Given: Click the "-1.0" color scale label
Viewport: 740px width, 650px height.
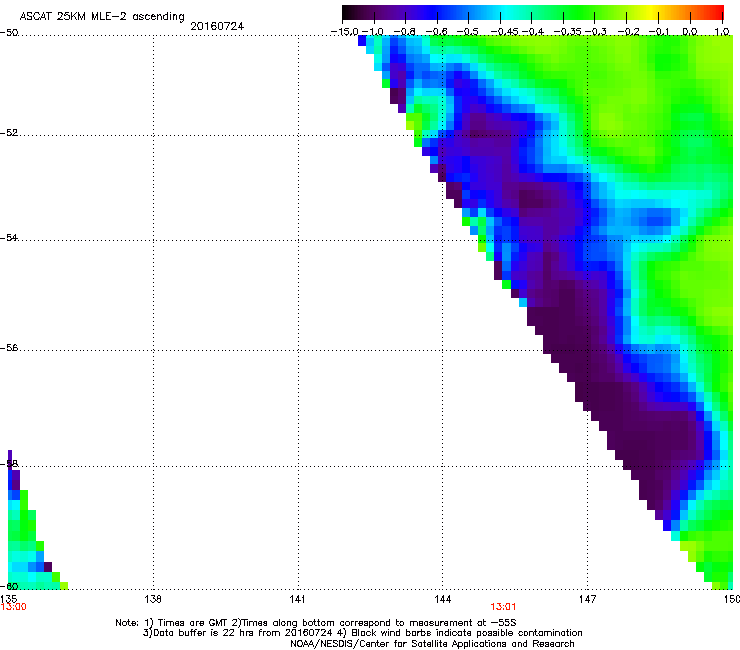Looking at the screenshot, I should [x=373, y=32].
